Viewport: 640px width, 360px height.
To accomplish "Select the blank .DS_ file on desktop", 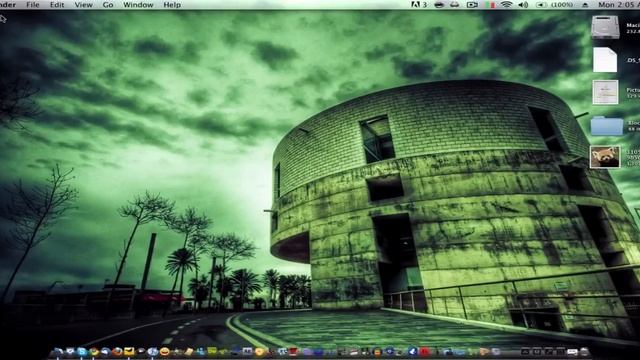I will pyautogui.click(x=605, y=60).
